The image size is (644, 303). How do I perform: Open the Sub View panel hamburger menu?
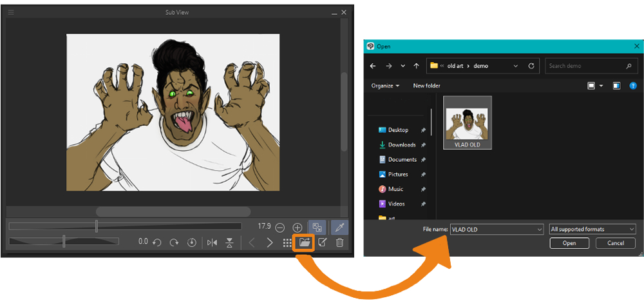coord(11,12)
